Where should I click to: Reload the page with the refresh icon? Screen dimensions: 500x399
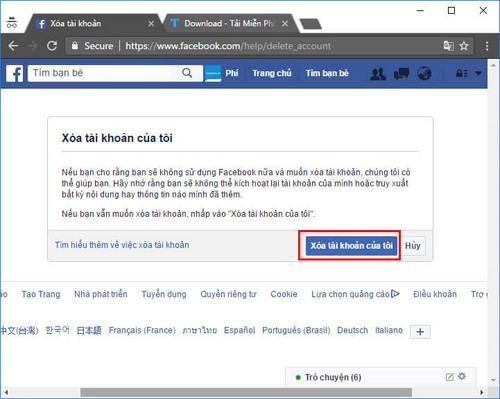[x=52, y=46]
